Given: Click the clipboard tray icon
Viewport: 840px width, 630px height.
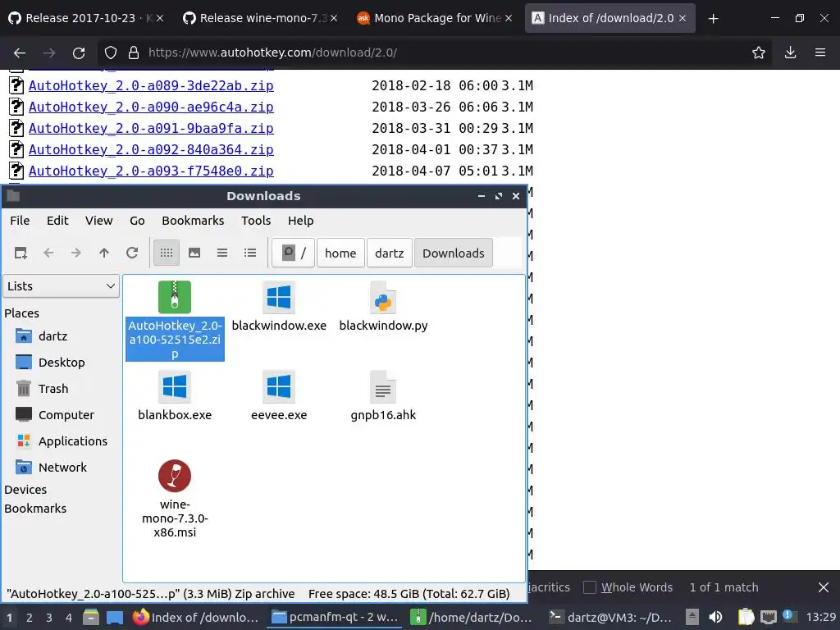Looking at the screenshot, I should [746, 618].
